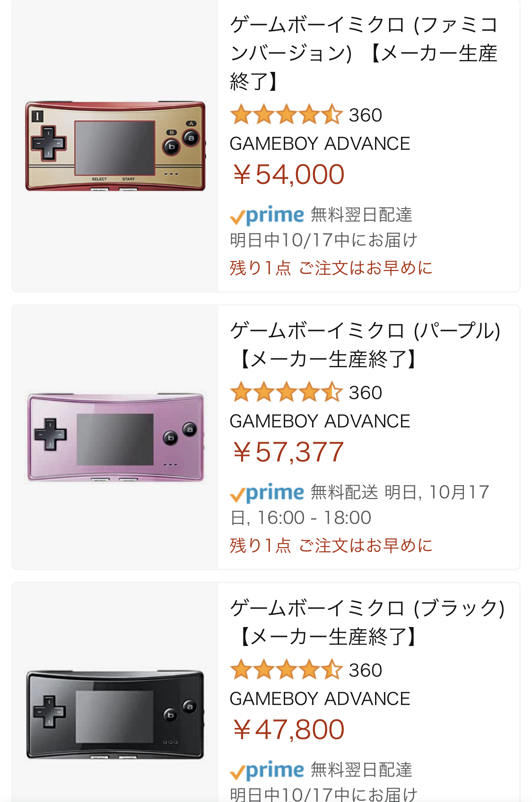Click the ￥47,800 price
The height and width of the screenshot is (802, 532).
tap(288, 730)
